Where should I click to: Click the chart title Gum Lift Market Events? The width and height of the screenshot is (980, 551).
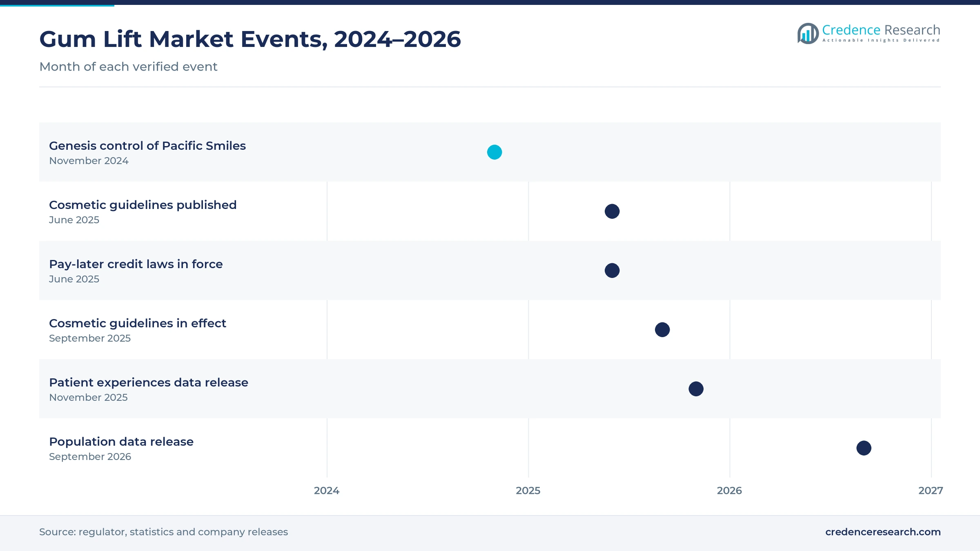[250, 39]
